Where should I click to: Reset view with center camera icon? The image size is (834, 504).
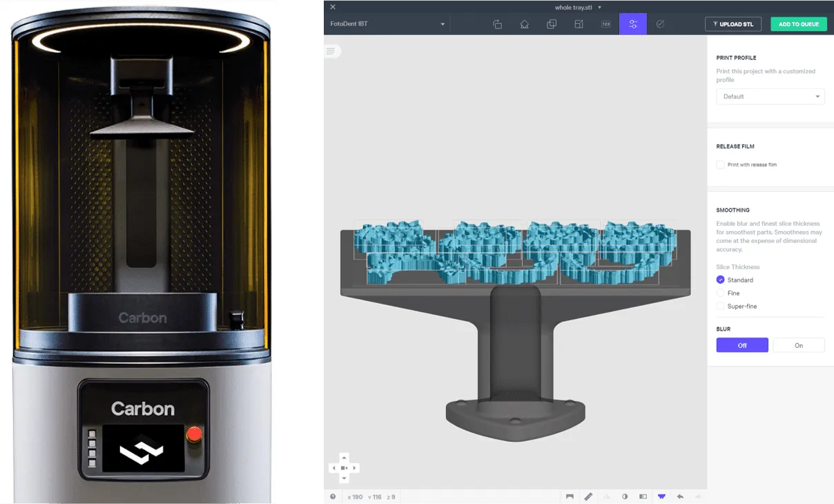tap(344, 468)
